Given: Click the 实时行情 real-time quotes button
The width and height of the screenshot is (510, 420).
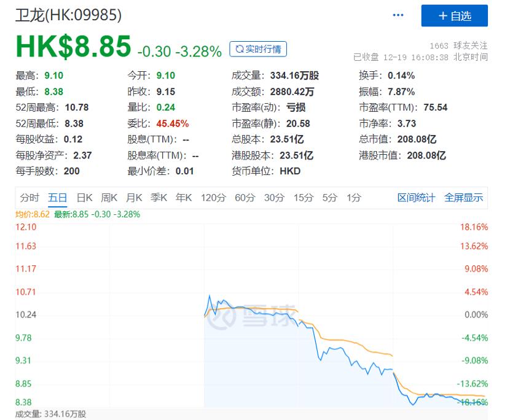Looking at the screenshot, I should pyautogui.click(x=258, y=49).
